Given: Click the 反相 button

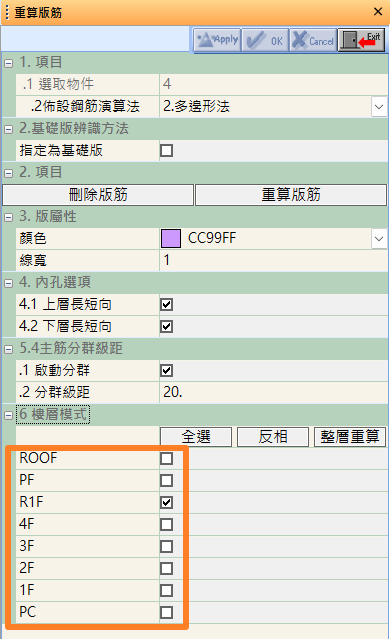Looking at the screenshot, I should [x=273, y=437].
